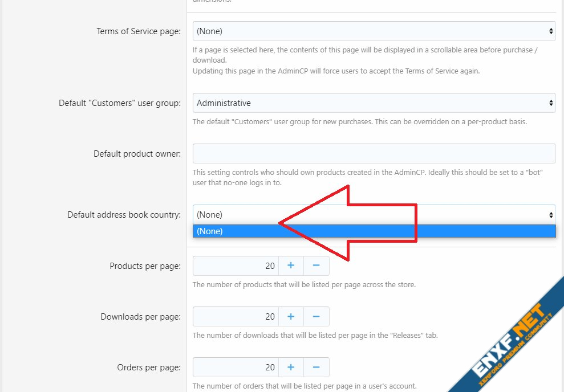Viewport: 564px width, 392px height.
Task: Click the Orders per page number field
Action: 235,367
